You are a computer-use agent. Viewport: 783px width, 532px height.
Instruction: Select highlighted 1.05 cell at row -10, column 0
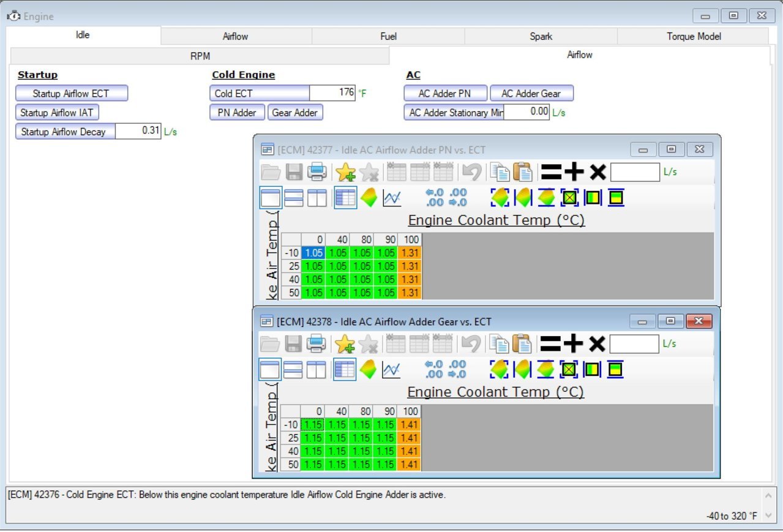pos(313,253)
